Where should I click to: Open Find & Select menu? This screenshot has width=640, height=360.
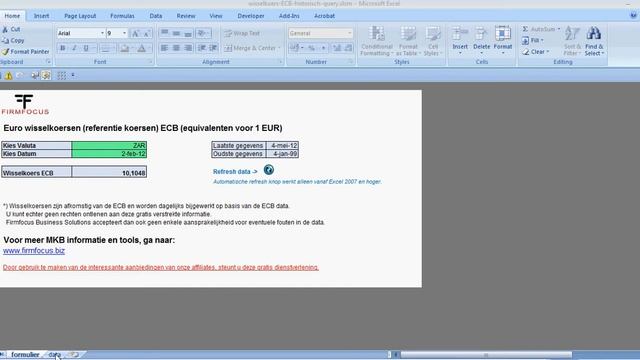(594, 41)
